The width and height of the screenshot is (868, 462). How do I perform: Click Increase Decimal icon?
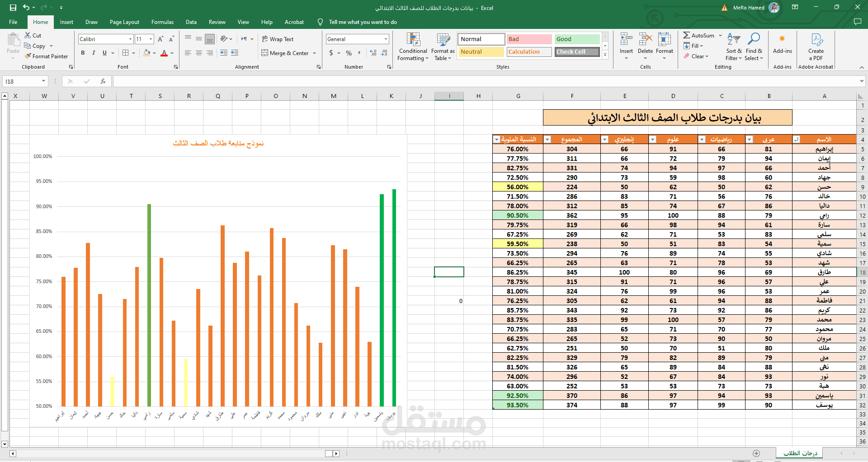[373, 53]
